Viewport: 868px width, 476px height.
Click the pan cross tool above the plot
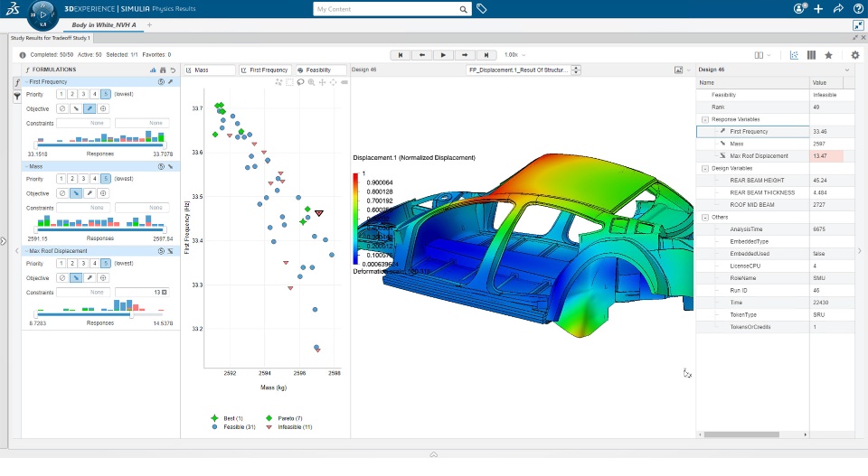322,82
